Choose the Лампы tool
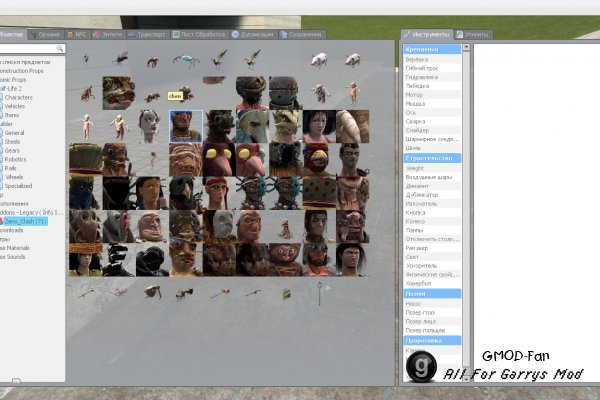Screen dimensions: 600x400 [432, 230]
